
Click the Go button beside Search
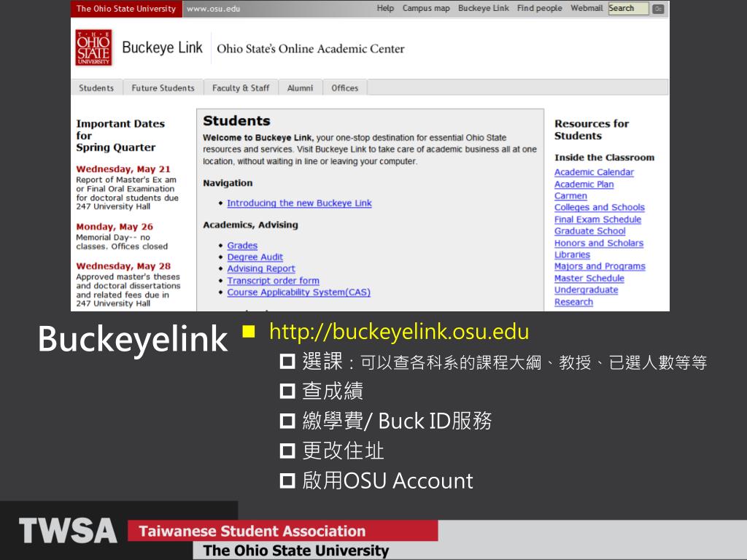tap(659, 9)
